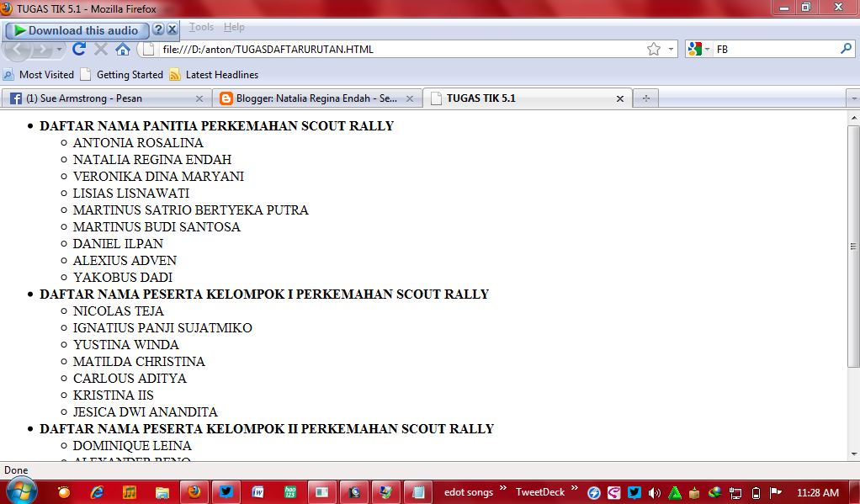Go forward one page
Image resolution: width=860 pixels, height=504 pixels.
[42, 50]
